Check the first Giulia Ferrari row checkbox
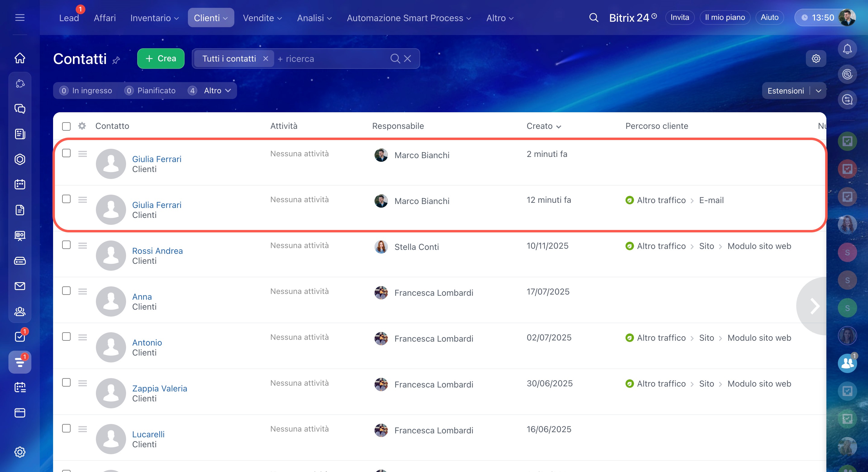The image size is (868, 472). point(66,153)
